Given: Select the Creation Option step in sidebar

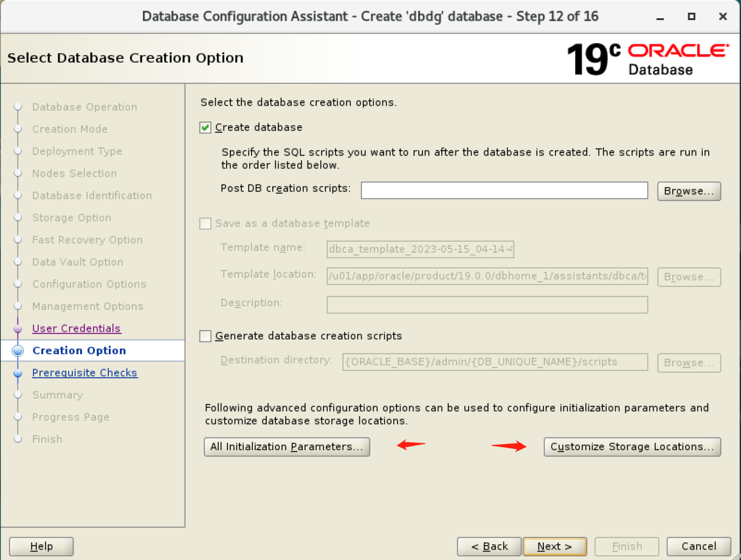Looking at the screenshot, I should (x=79, y=350).
